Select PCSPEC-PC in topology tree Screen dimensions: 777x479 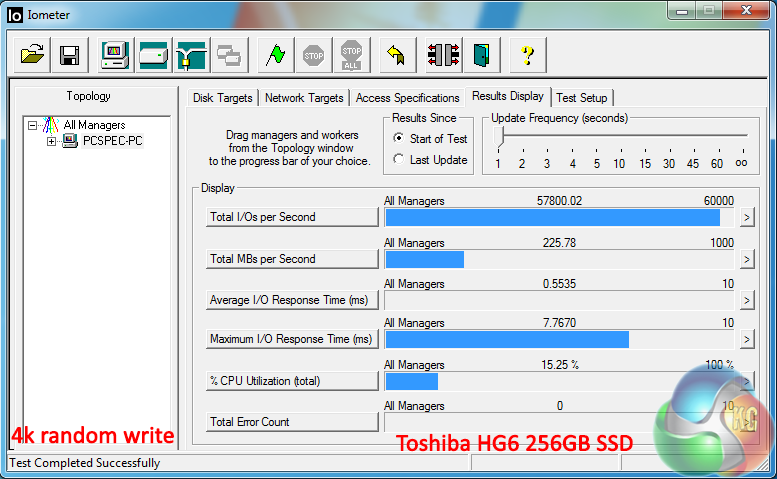(112, 141)
